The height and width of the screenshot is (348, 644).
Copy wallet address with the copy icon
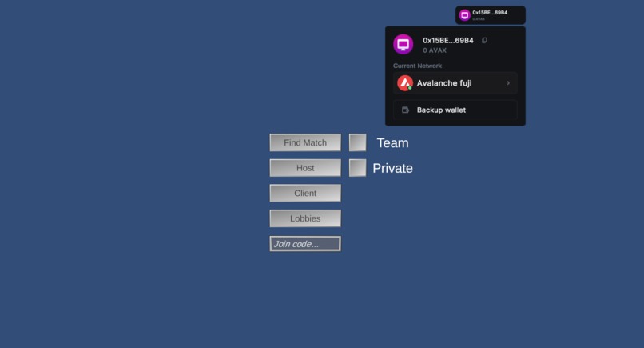[x=484, y=40]
